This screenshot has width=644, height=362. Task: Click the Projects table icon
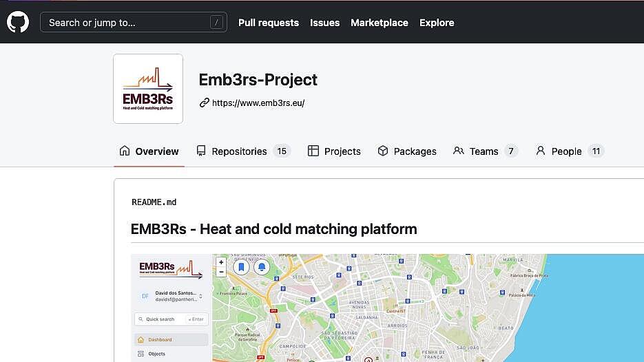point(313,151)
